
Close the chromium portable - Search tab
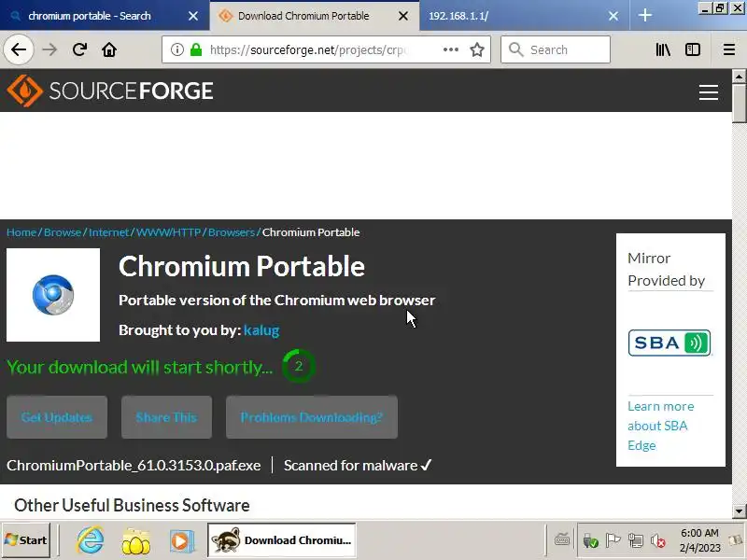(x=193, y=16)
